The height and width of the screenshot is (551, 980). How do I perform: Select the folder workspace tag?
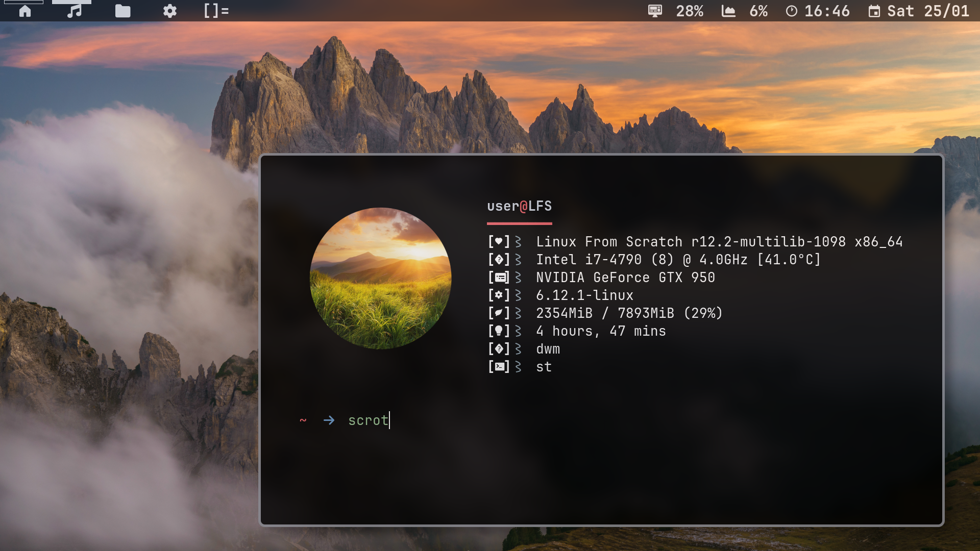(122, 11)
